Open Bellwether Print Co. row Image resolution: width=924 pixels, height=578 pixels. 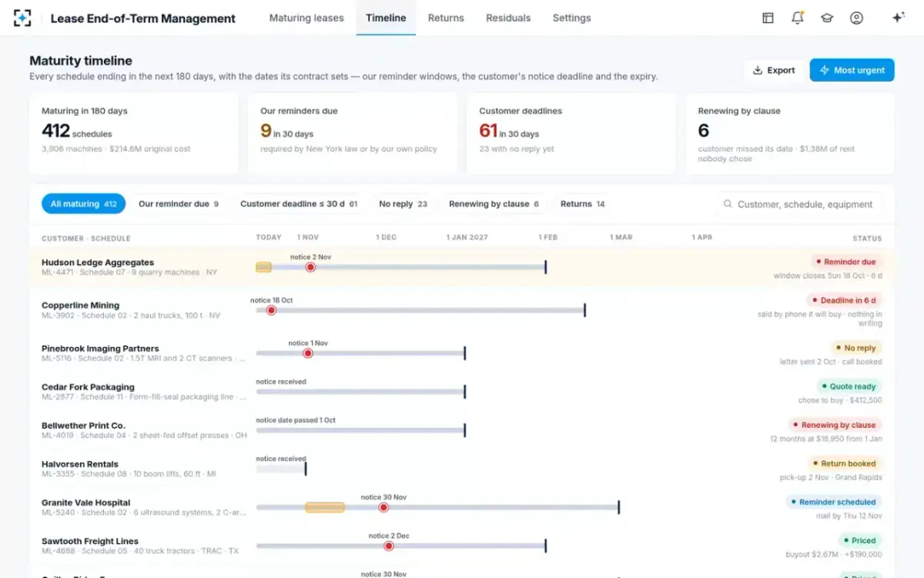[462, 431]
